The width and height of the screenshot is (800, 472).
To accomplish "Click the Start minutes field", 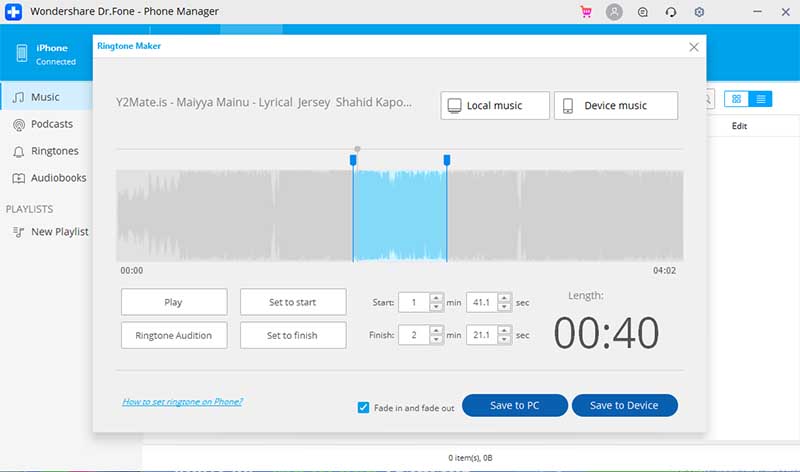I will click(x=414, y=302).
